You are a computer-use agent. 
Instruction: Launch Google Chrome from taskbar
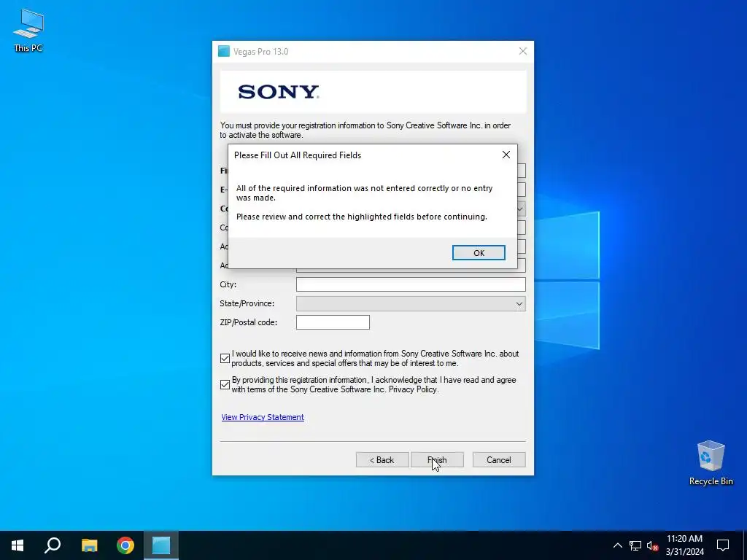pyautogui.click(x=125, y=545)
